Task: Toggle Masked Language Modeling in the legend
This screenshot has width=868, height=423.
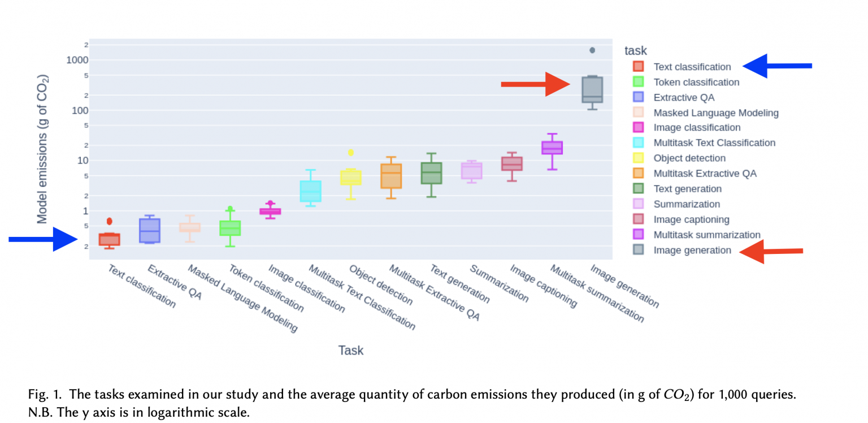Action: pos(706,113)
